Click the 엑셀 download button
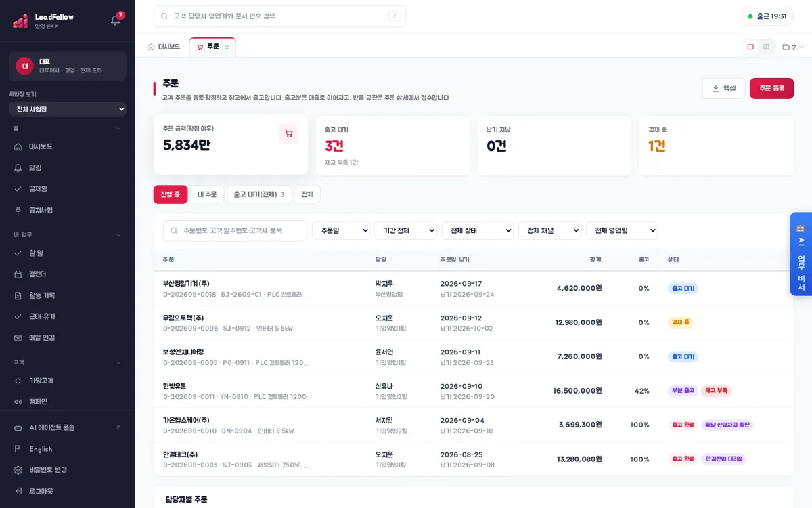The height and width of the screenshot is (508, 812). point(723,88)
